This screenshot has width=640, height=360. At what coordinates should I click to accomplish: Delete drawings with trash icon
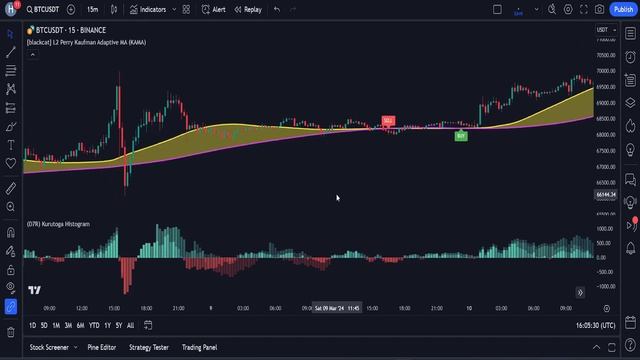(x=11, y=332)
